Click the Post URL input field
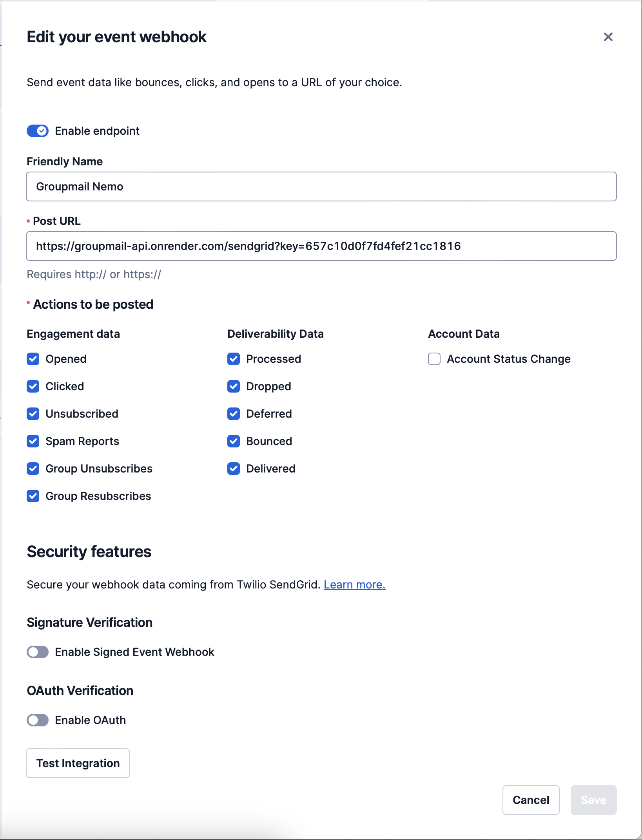The image size is (642, 840). (321, 246)
